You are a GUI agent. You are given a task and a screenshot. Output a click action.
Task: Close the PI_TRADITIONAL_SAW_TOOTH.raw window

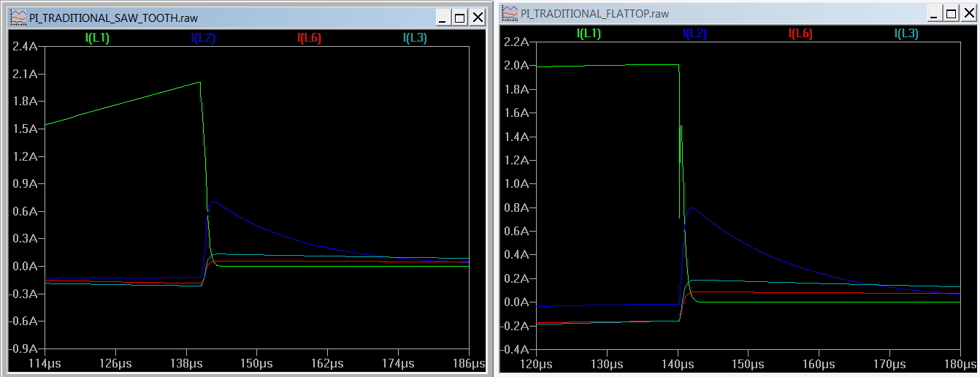(x=478, y=18)
